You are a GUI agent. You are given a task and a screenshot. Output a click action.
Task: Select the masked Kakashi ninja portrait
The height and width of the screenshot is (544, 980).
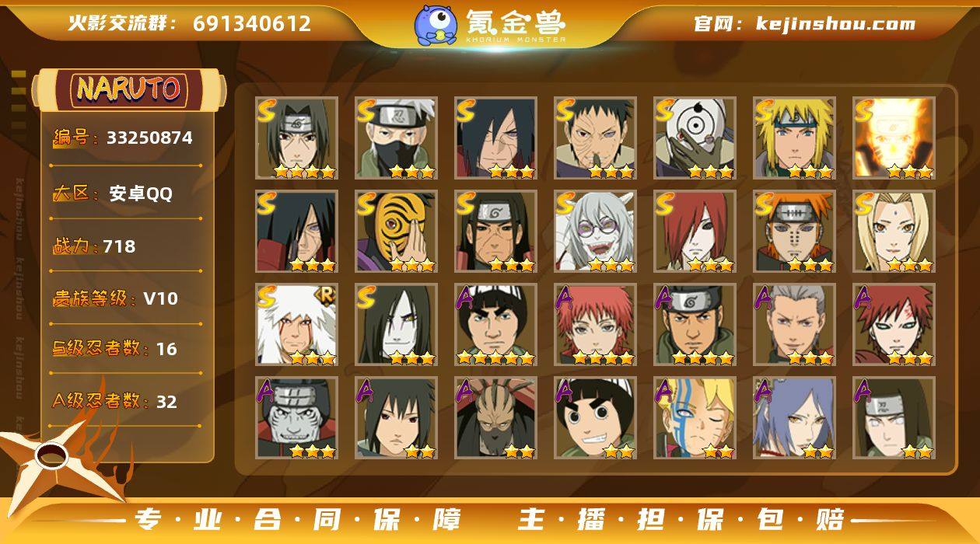pos(396,138)
